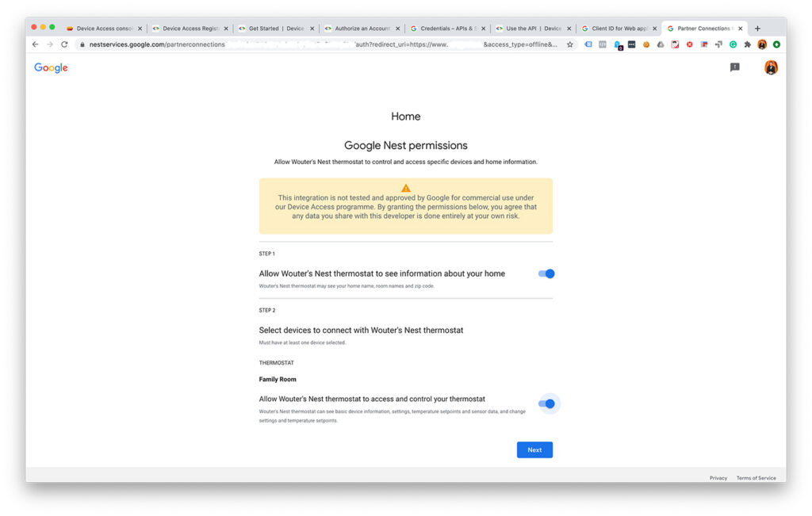View site security lock info
Image resolution: width=812 pixels, height=516 pixels.
(82, 44)
